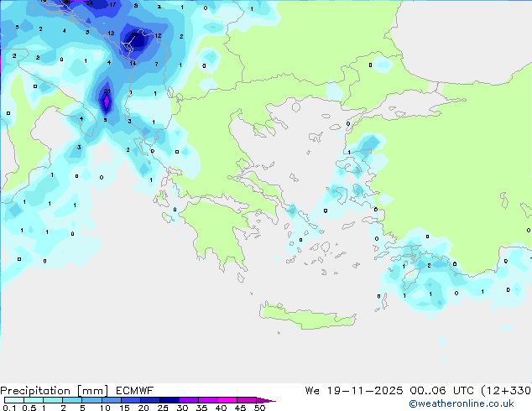The width and height of the screenshot is (532, 411).
Task: Pick the 35–40 mm legend swatch
Action: tap(208, 400)
